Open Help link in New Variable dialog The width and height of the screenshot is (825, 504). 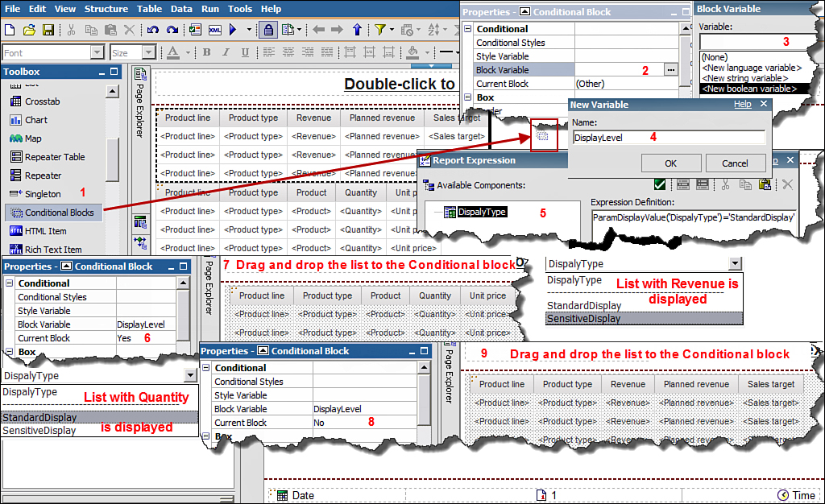pyautogui.click(x=742, y=104)
